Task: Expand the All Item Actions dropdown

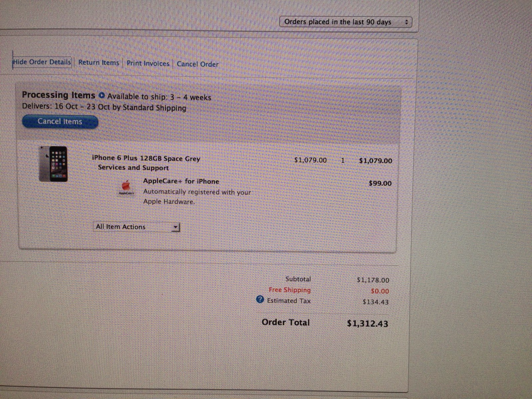Action: (136, 227)
